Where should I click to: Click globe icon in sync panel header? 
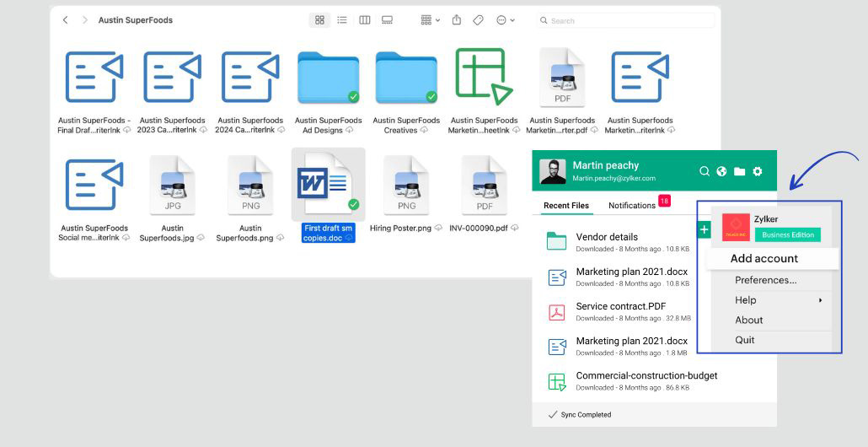(721, 171)
